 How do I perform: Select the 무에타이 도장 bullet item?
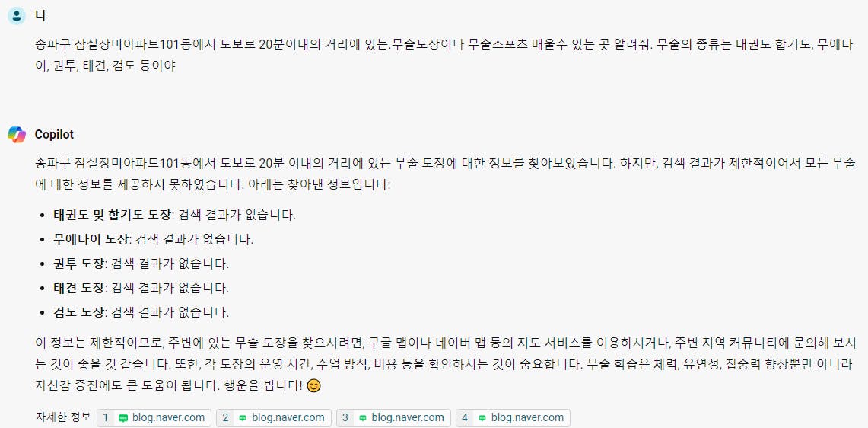coord(153,239)
